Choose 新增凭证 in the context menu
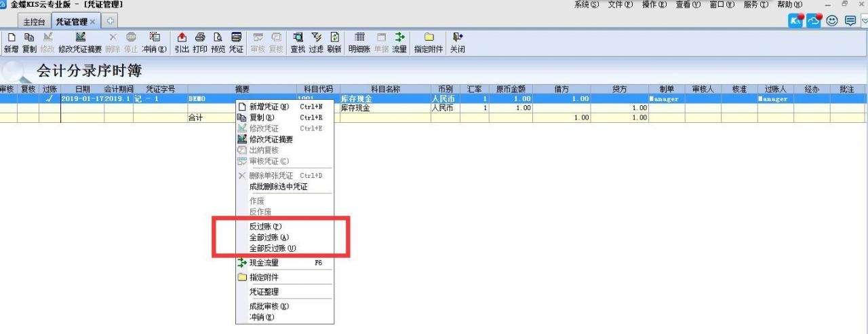Screen dimensions: 868x334 [284, 107]
